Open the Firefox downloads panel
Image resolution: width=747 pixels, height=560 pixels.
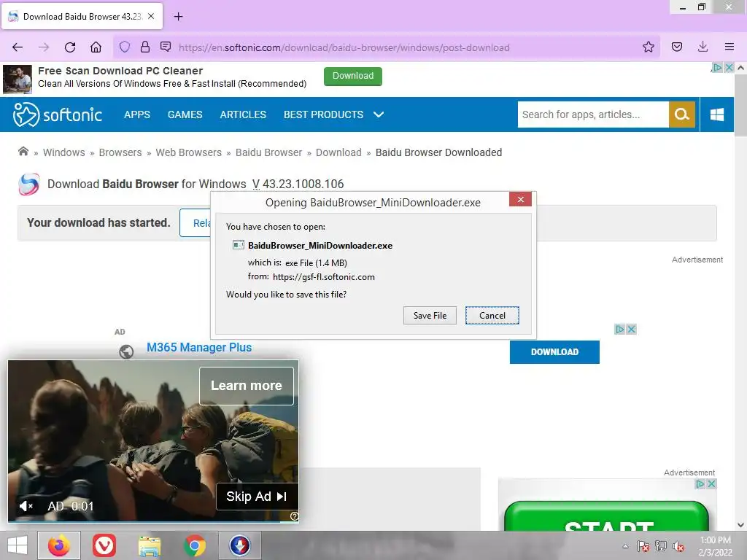703,47
